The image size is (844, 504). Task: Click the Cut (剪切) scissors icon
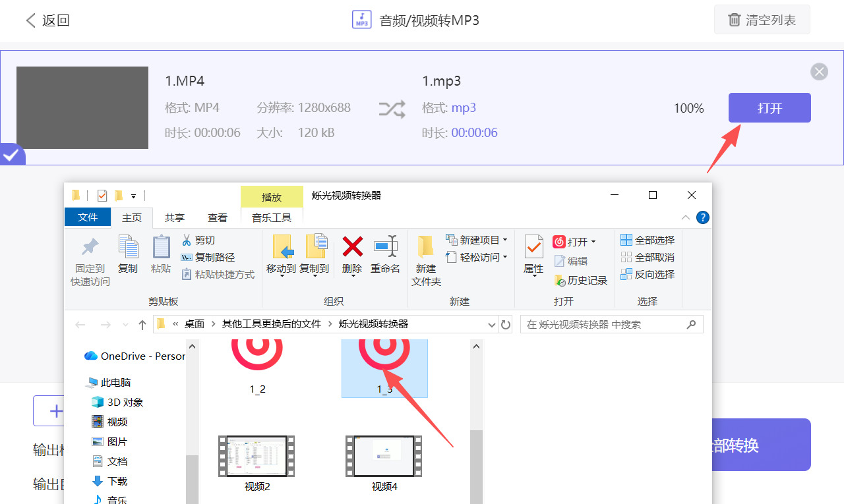(187, 239)
